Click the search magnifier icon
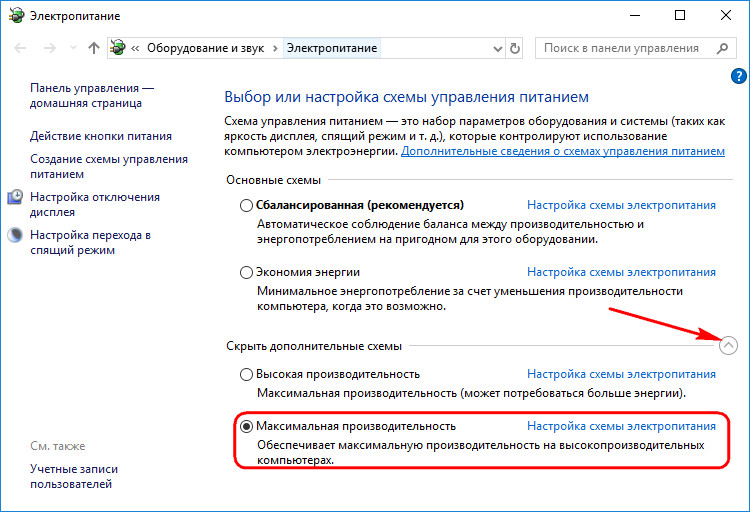 [723, 48]
